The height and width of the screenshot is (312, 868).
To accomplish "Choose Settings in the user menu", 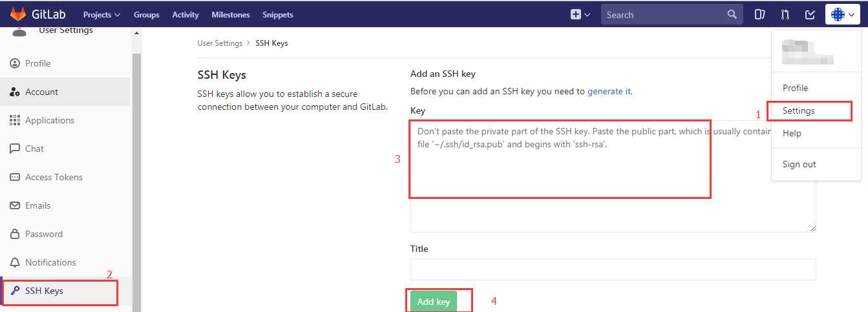I will coord(798,110).
